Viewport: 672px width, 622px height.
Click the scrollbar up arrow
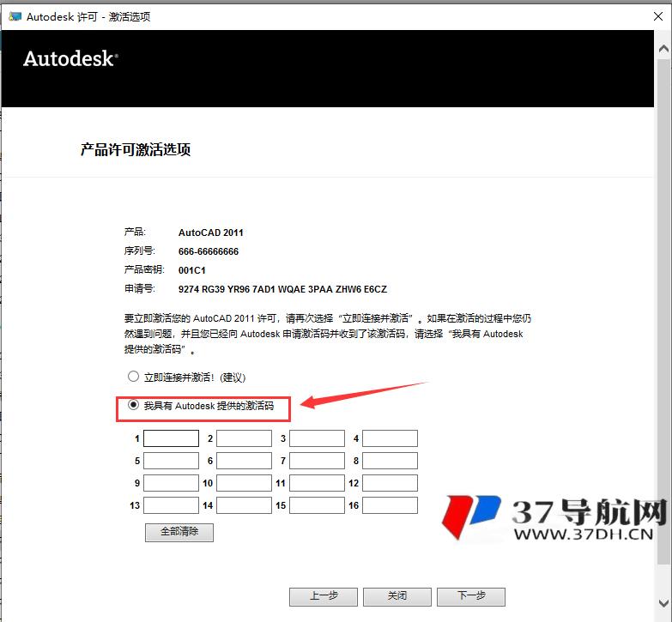pos(663,48)
